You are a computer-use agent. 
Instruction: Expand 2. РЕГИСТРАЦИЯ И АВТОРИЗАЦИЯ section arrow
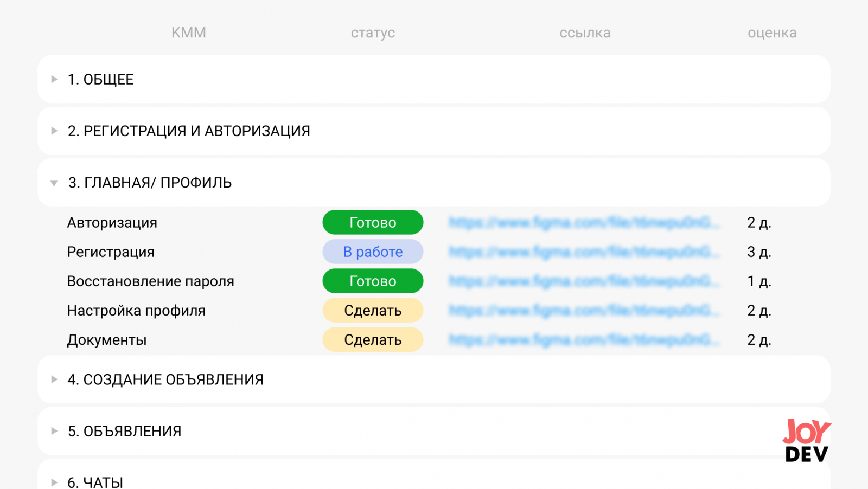54,131
